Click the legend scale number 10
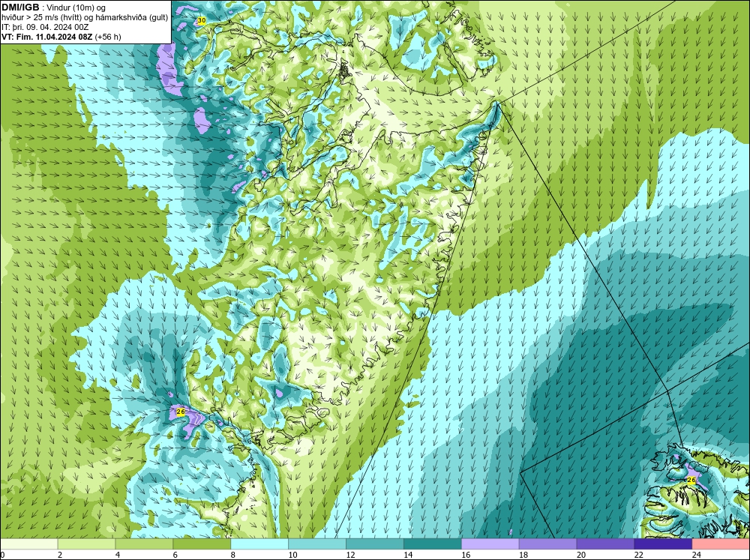Viewport: 750px width, 560px height. coord(292,555)
